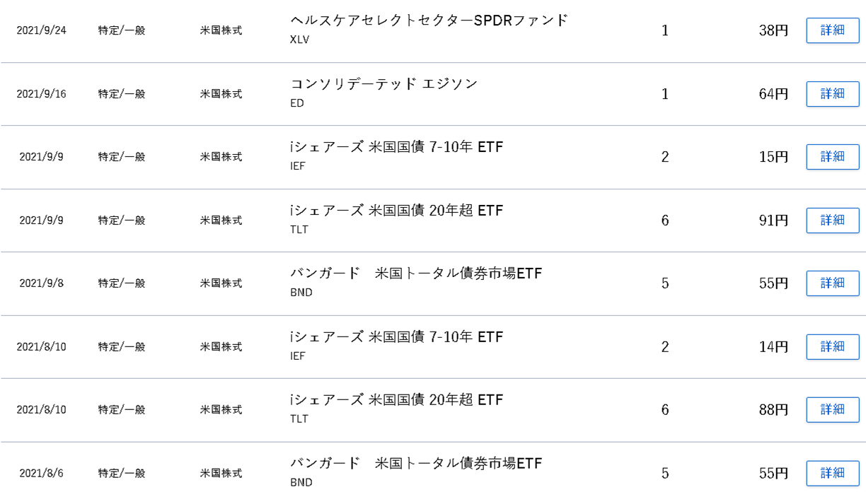Click the 2021/9/24 date cell
Image resolution: width=866 pixels, height=504 pixels.
pos(41,31)
